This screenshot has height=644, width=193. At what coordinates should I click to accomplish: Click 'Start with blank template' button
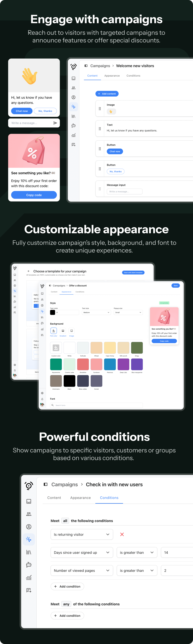point(133,273)
